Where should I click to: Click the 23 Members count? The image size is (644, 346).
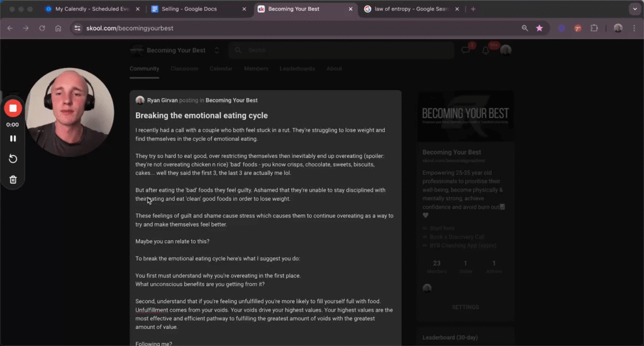coord(436,267)
